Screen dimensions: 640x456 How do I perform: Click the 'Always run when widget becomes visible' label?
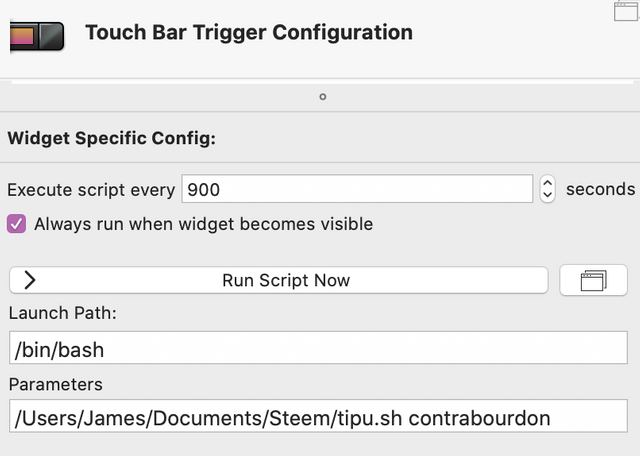click(203, 224)
